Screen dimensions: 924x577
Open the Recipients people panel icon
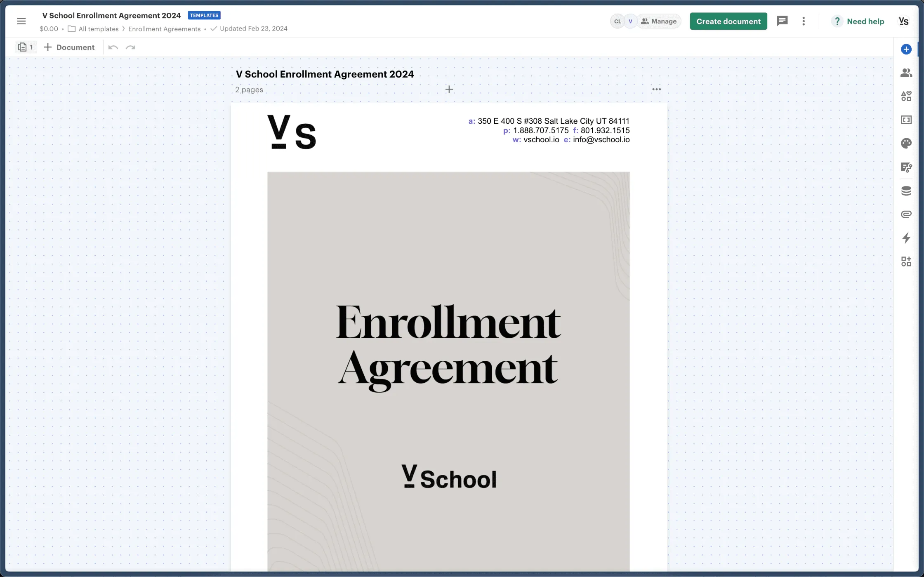(x=906, y=73)
